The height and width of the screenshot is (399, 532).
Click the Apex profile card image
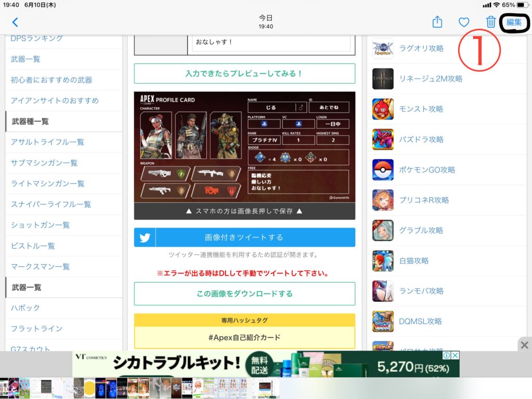244,147
